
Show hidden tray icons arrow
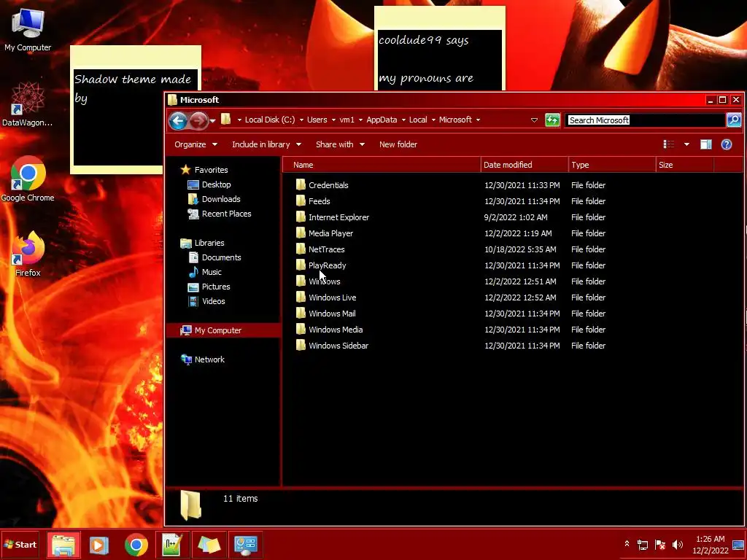click(x=627, y=544)
